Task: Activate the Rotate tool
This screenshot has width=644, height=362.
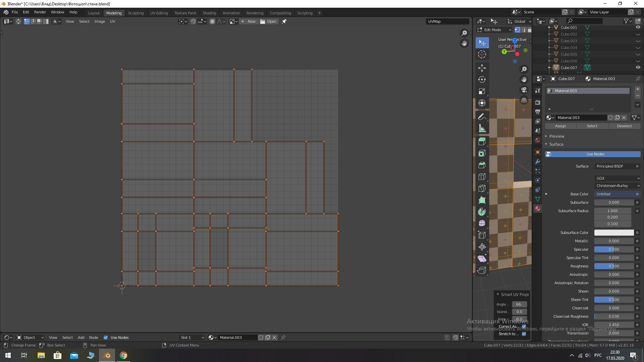Action: pos(482,79)
